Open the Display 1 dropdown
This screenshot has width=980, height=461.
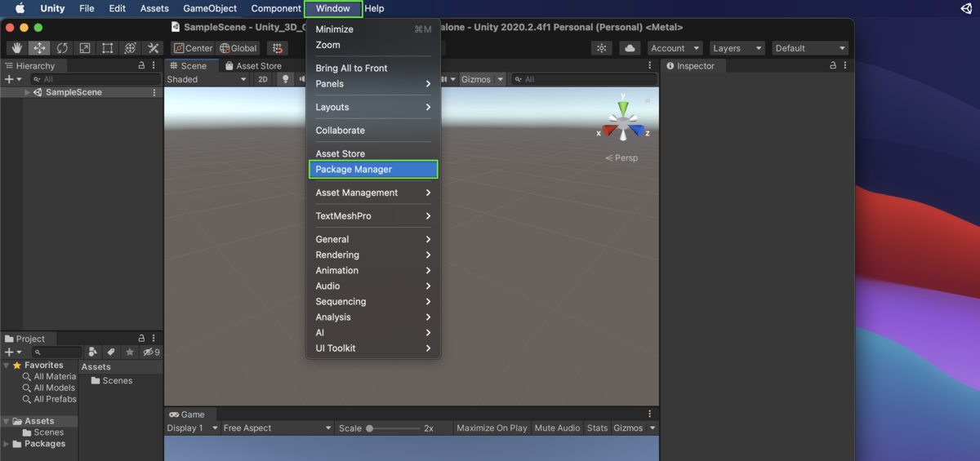pyautogui.click(x=193, y=428)
